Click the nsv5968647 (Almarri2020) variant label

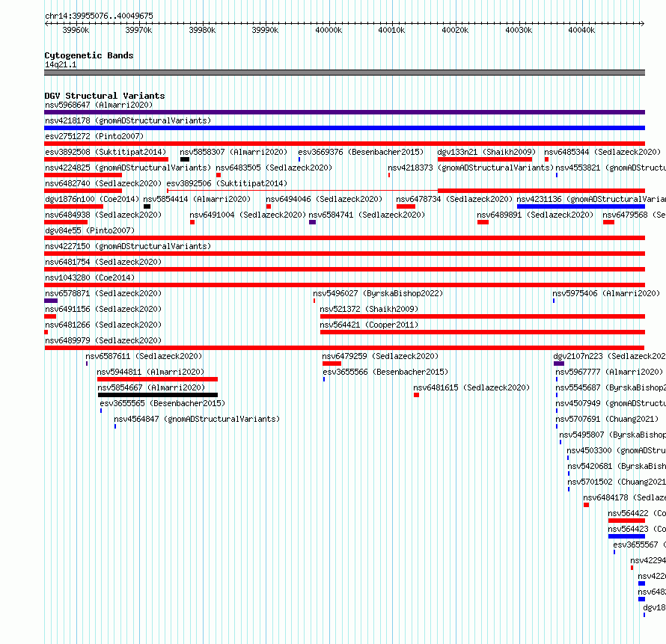99,105
